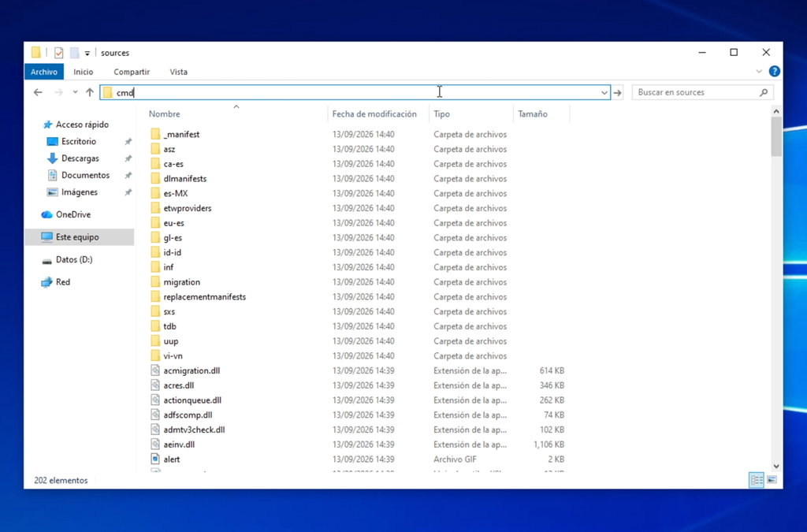
Task: Expand the ribbon with the chevron
Action: tap(759, 72)
